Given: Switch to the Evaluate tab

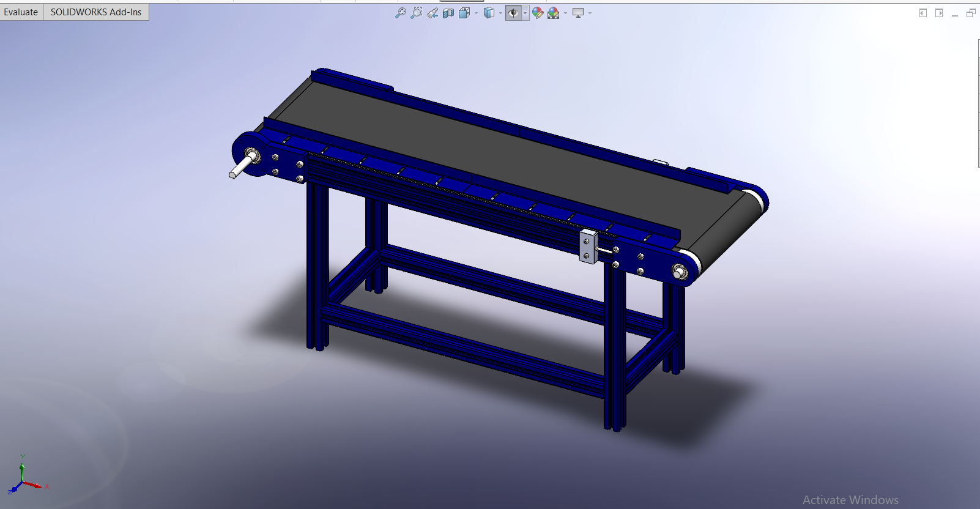Looking at the screenshot, I should point(21,12).
